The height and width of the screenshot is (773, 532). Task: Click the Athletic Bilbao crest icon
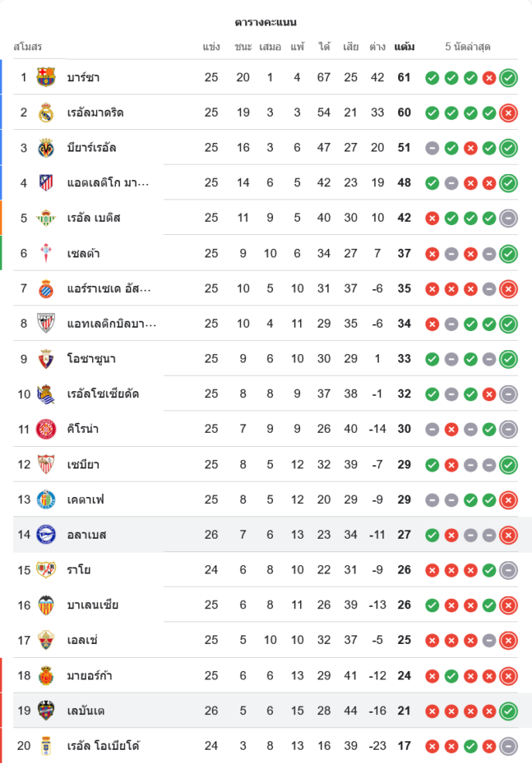coord(46,324)
